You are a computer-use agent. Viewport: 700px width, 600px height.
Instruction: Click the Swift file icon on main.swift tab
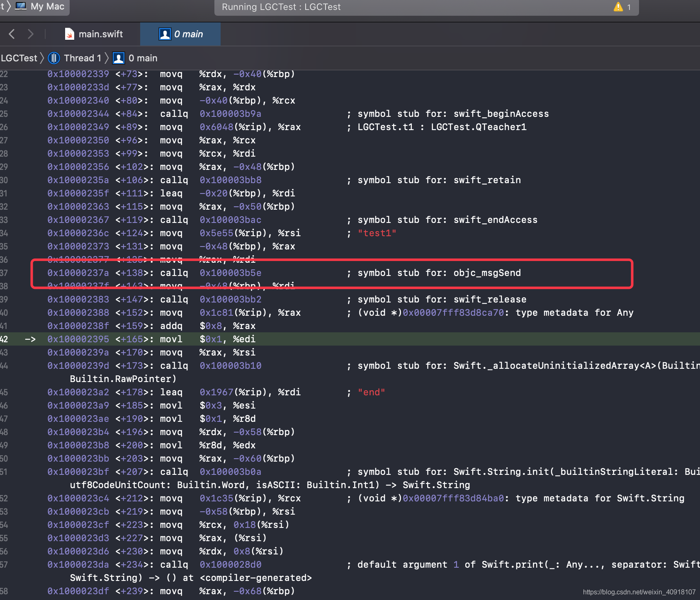pyautogui.click(x=70, y=34)
